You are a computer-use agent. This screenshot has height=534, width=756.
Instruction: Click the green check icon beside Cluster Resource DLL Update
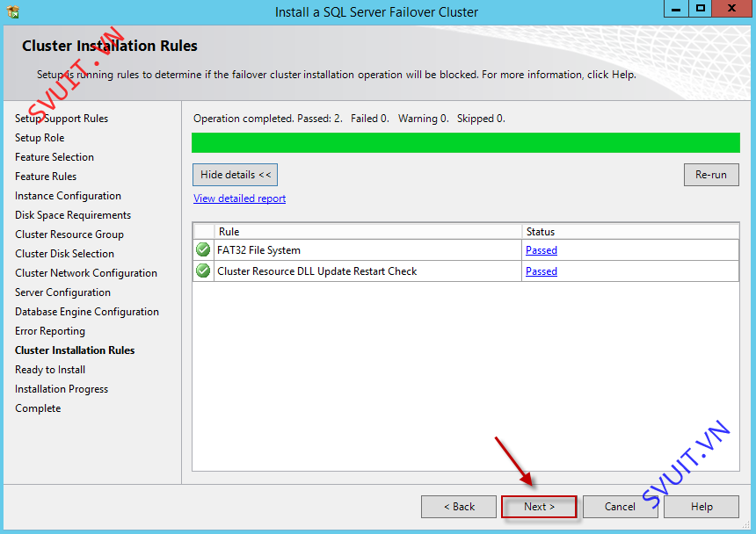coord(203,271)
